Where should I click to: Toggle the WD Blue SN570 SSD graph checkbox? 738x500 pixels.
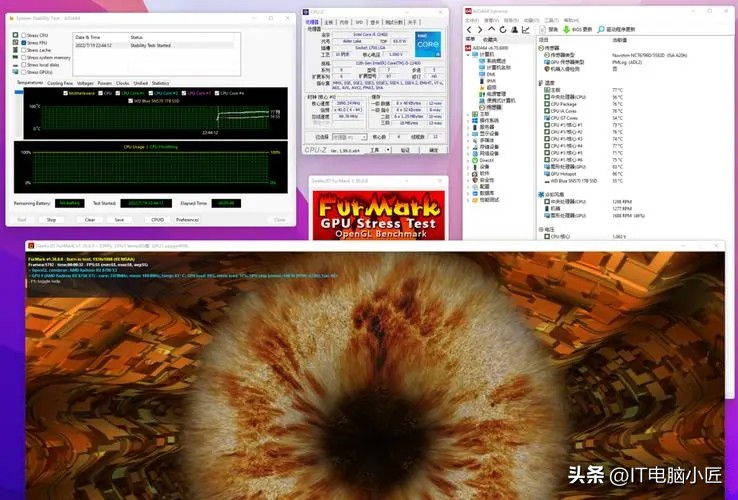pos(131,101)
